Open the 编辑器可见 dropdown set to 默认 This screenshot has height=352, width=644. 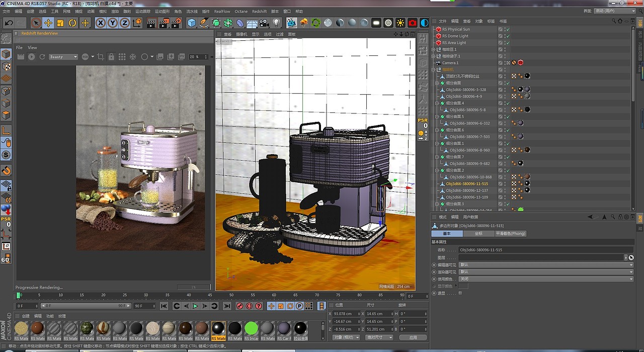click(x=545, y=265)
